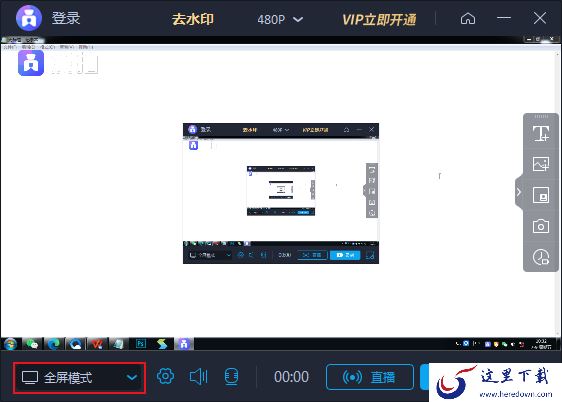Open the 登录 login link
This screenshot has width=562, height=402.
66,18
